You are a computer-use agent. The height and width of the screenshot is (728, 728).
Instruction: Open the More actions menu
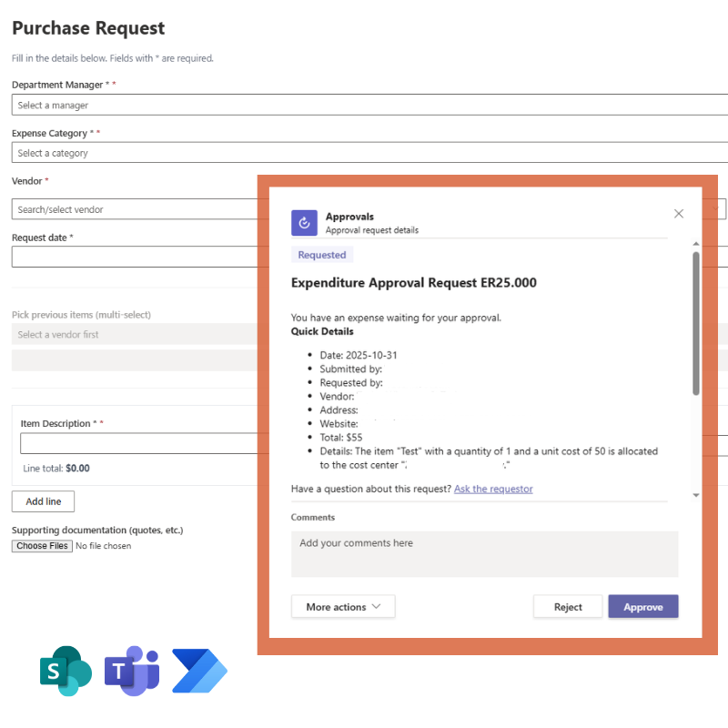(343, 607)
